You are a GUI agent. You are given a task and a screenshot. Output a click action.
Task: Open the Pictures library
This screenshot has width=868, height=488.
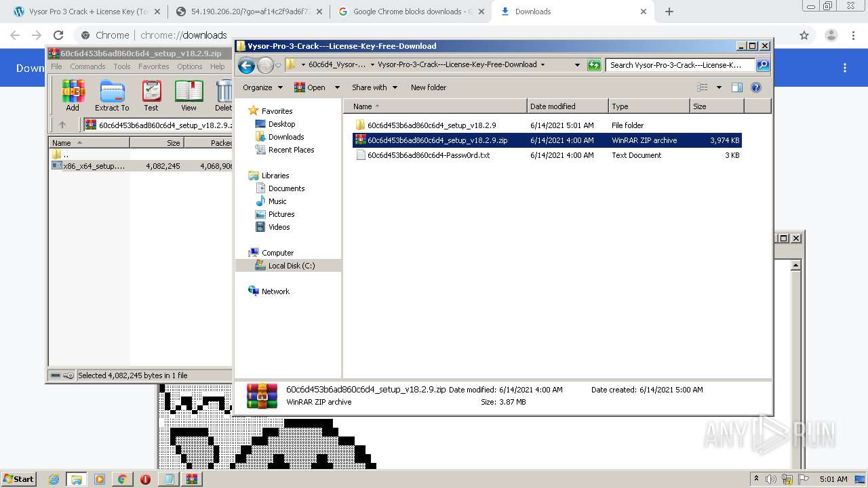[x=281, y=214]
